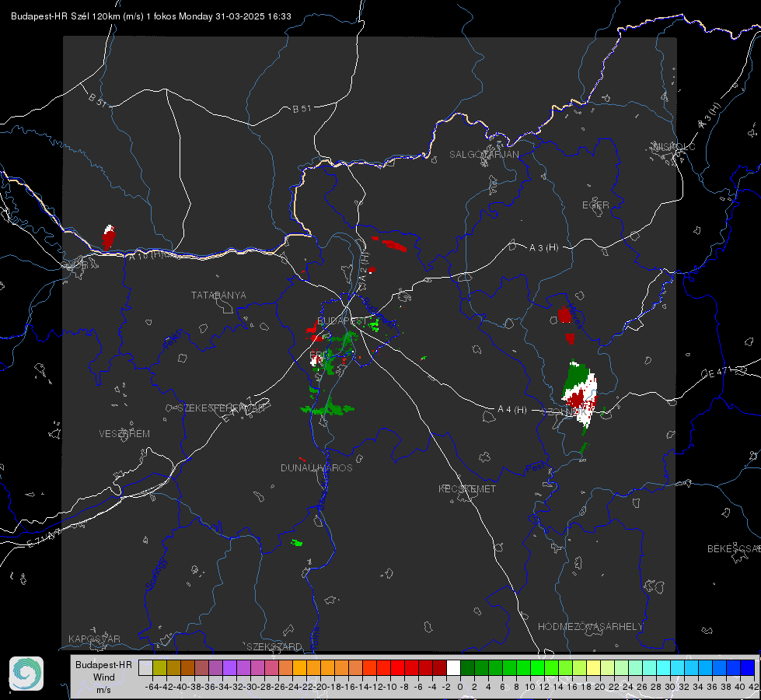Click the HÓDMEZŐVÁSÁRHELY city label
Screen dimensions: 761x700
click(x=590, y=627)
